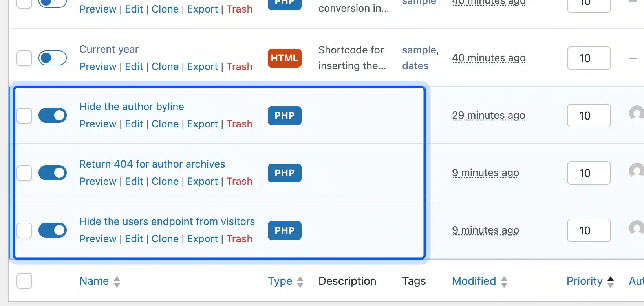
Task: Focus priority field for Current year
Action: click(589, 58)
